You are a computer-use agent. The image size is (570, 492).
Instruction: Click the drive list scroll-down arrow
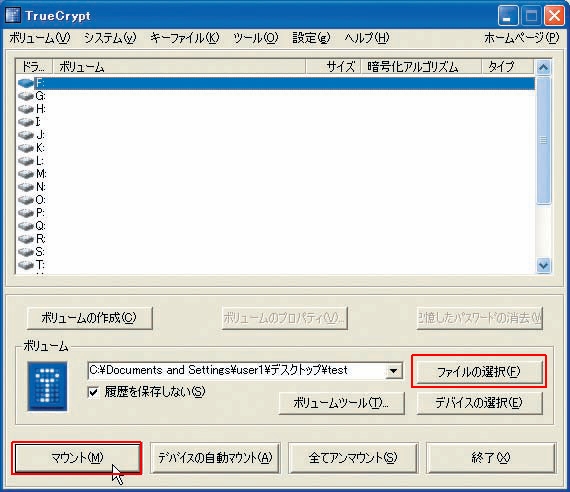(x=543, y=265)
